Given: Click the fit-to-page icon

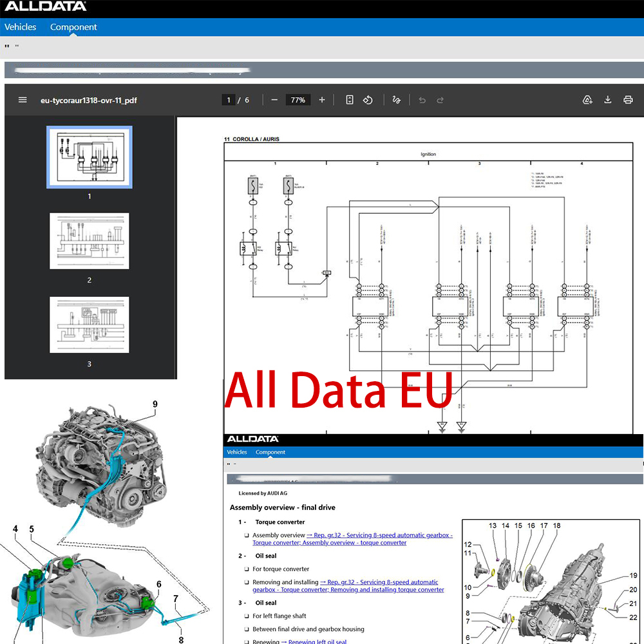Looking at the screenshot, I should (350, 100).
